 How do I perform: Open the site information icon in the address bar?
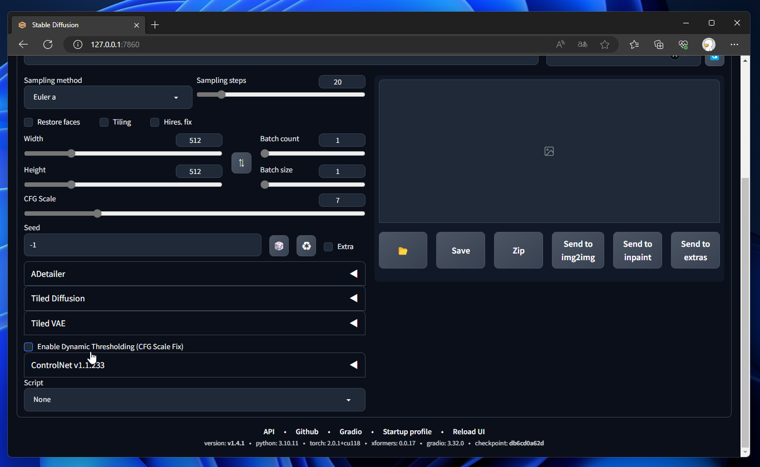click(x=78, y=44)
